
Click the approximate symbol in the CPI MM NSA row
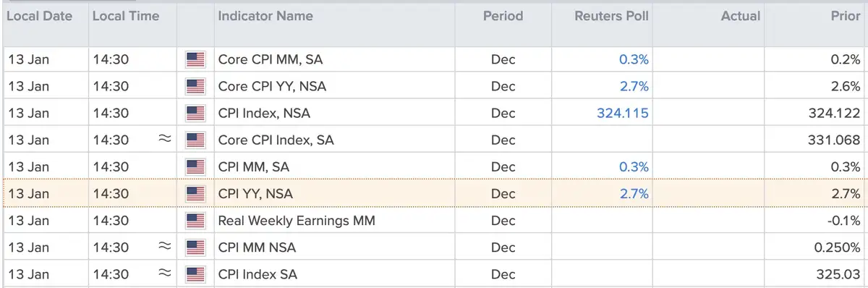(x=165, y=246)
